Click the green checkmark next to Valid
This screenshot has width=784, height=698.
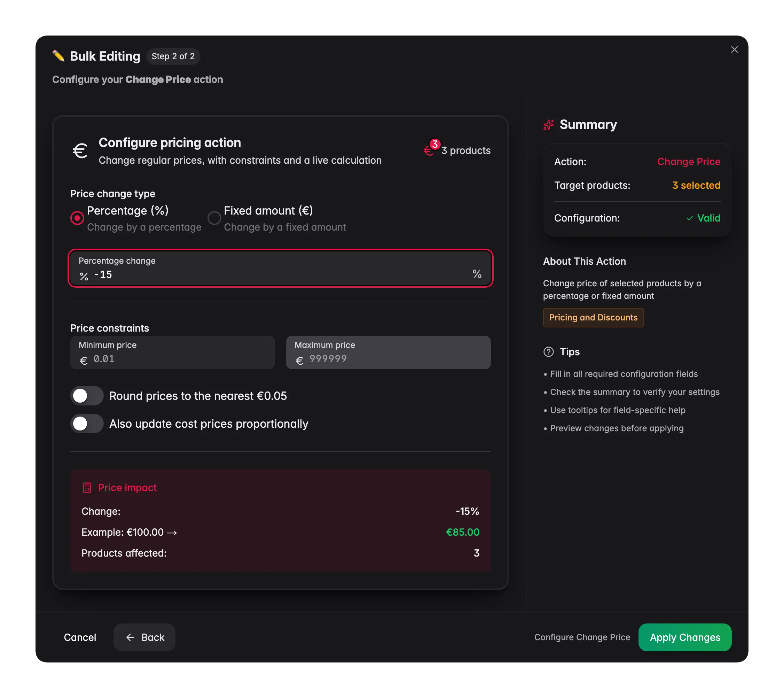coord(690,218)
